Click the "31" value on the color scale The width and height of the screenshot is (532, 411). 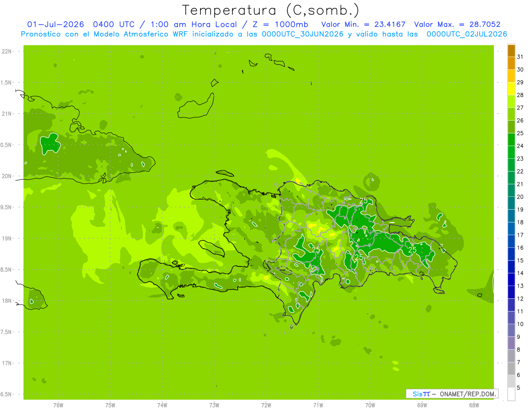(520, 57)
